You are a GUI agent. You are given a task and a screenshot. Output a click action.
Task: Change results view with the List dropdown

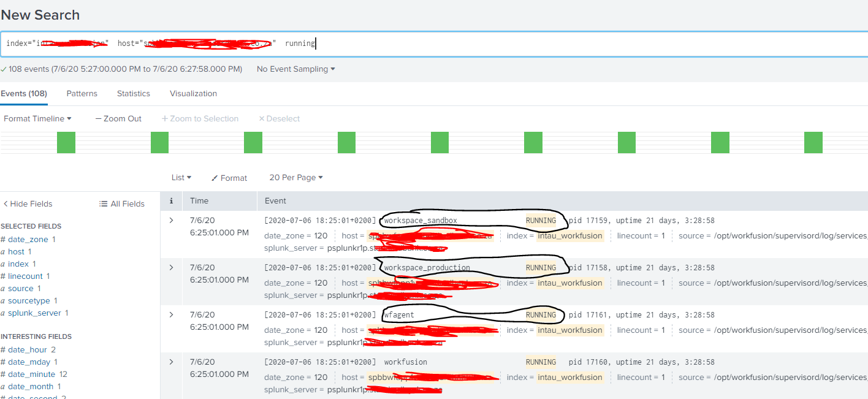[181, 177]
